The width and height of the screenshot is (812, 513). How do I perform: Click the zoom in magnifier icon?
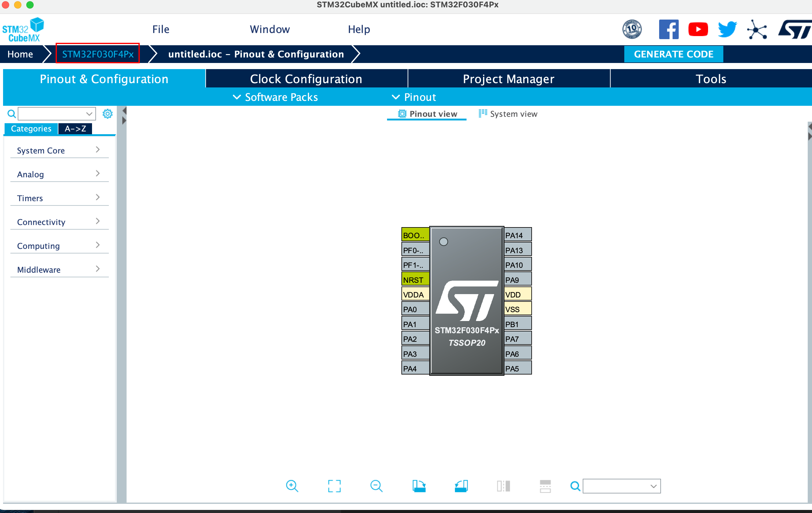pyautogui.click(x=292, y=486)
